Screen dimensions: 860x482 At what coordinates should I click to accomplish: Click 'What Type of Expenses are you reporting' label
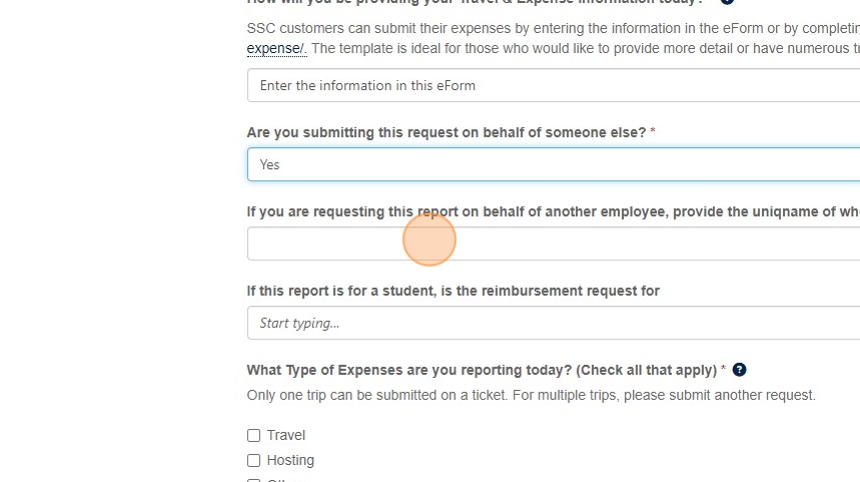[x=481, y=370]
